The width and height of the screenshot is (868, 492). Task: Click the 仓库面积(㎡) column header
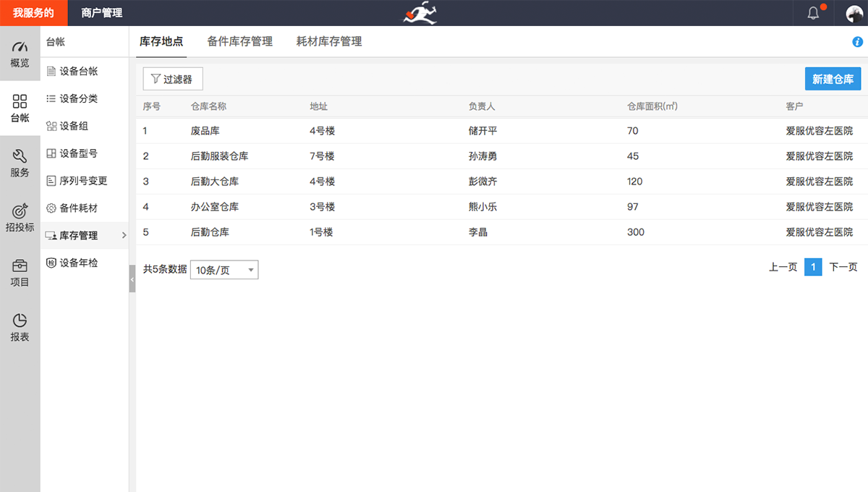coord(652,106)
